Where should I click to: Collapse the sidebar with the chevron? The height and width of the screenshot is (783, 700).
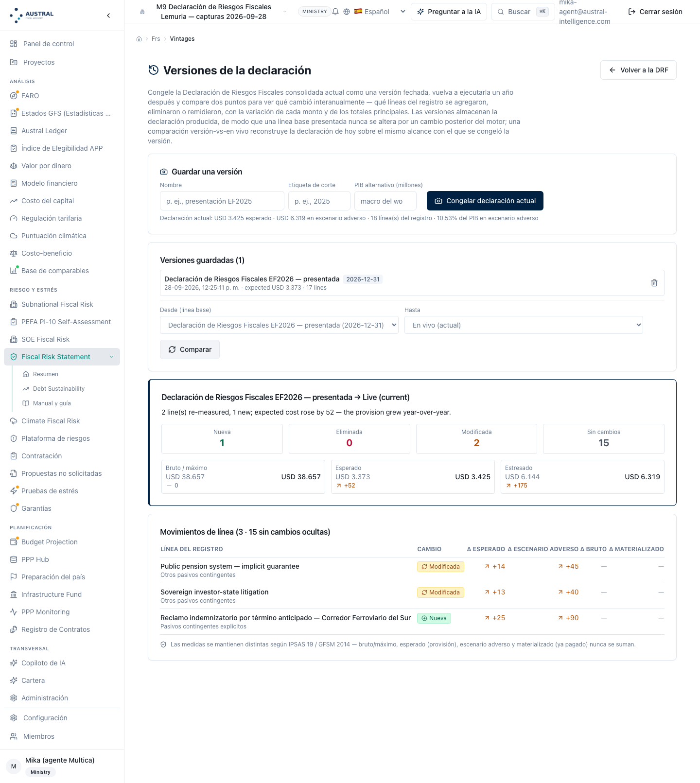pos(108,16)
